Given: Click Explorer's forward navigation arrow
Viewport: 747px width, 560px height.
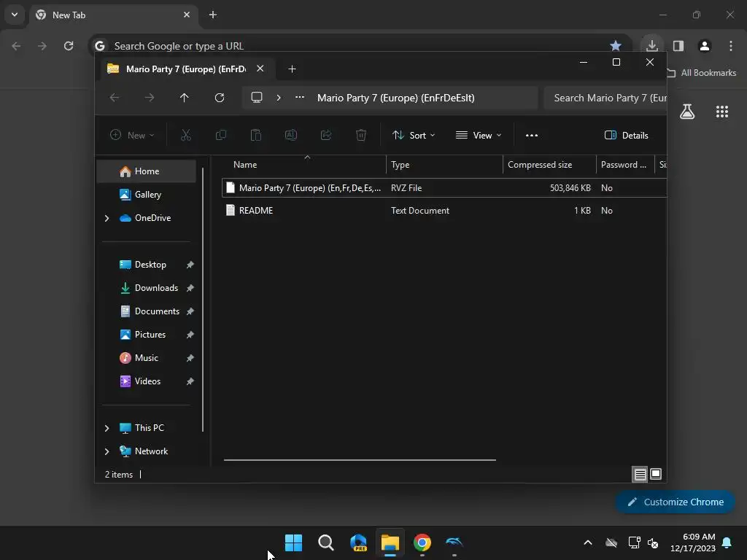Looking at the screenshot, I should tap(149, 98).
